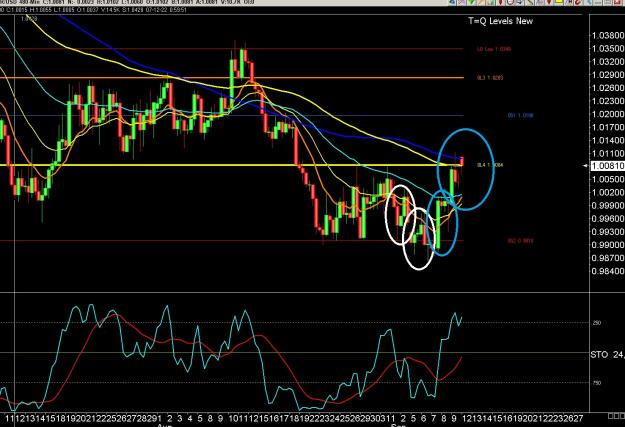
Task: Click the 1.00500 price axis label
Action: point(608,179)
